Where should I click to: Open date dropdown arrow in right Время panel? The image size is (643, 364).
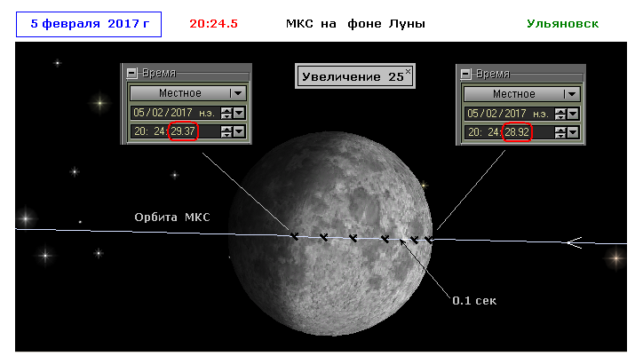574,113
